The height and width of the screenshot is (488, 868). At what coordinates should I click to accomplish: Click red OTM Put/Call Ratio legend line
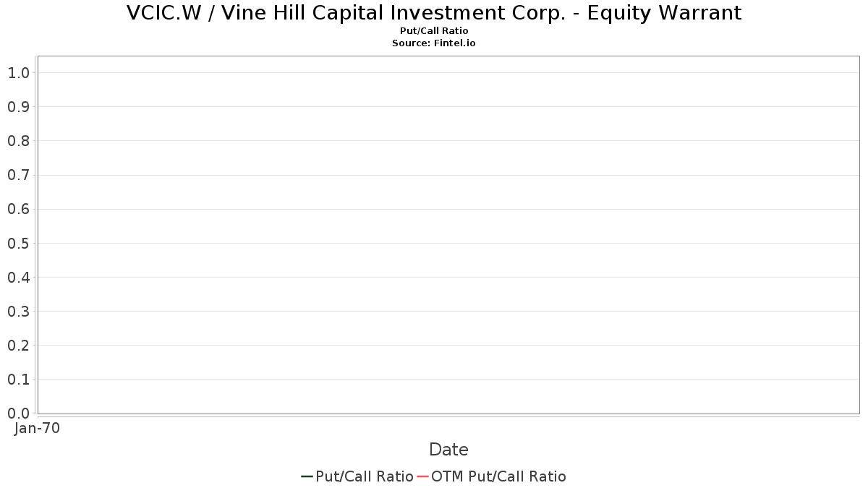tap(422, 476)
